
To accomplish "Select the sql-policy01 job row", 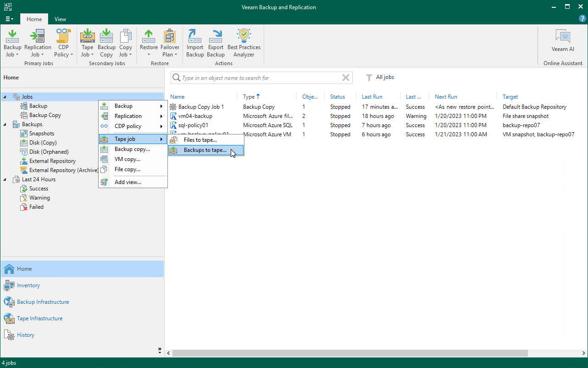I will coord(376,125).
